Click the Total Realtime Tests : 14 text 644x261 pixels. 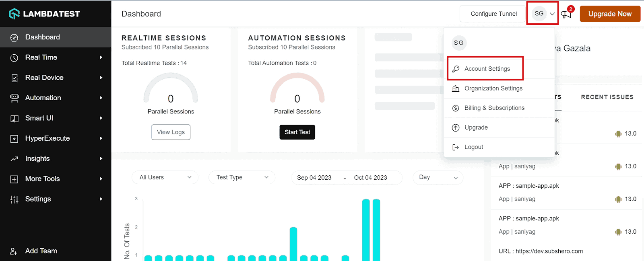coord(154,63)
